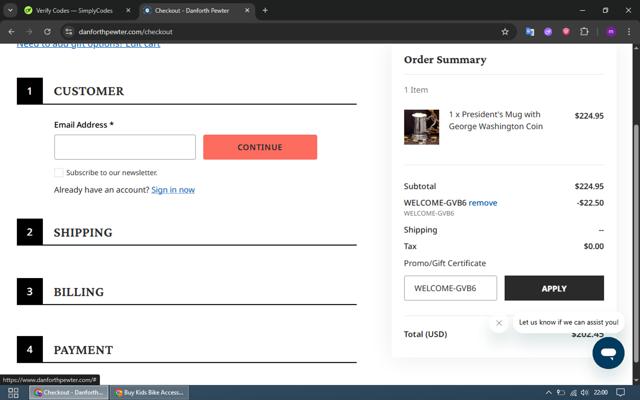The image size is (640, 400).
Task: Close the Checkout Danforth Pewter tab
Action: pos(247,11)
